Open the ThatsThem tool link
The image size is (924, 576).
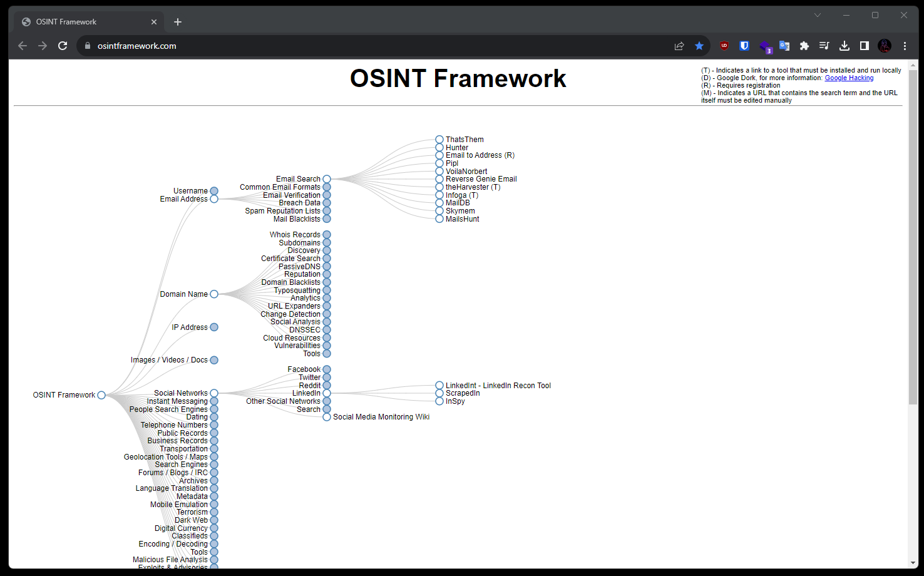pyautogui.click(x=465, y=140)
